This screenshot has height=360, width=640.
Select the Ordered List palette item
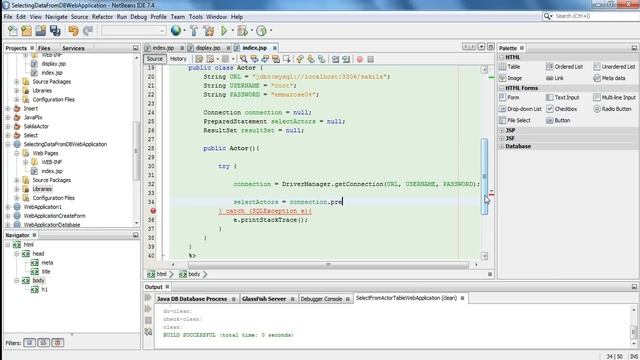tap(565, 67)
